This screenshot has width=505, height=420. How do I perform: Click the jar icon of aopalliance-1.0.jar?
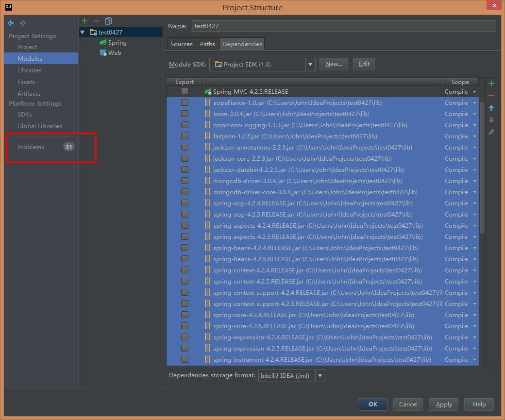(208, 103)
